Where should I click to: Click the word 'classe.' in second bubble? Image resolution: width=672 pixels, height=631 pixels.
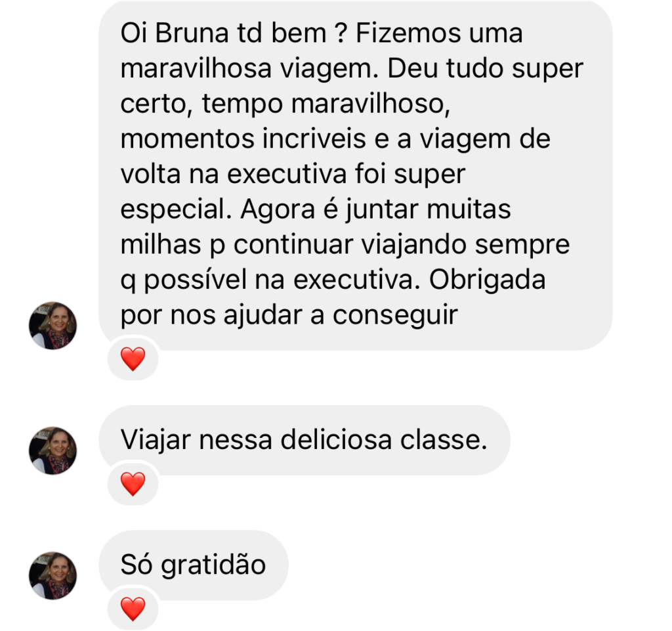[x=444, y=440]
